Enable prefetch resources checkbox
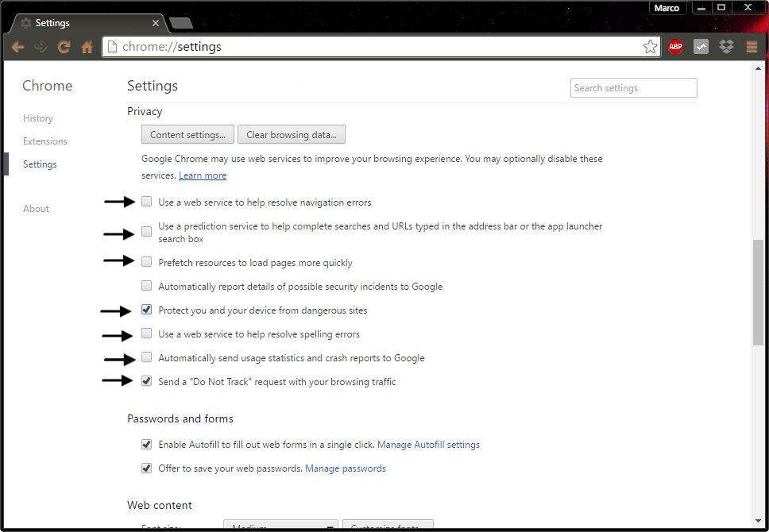Image resolution: width=769 pixels, height=532 pixels. [x=147, y=262]
